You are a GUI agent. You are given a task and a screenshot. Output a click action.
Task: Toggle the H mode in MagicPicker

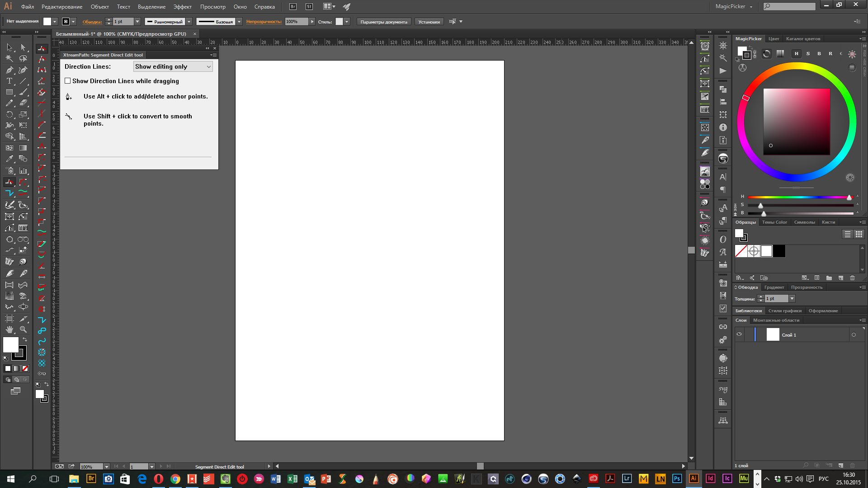pos(797,54)
